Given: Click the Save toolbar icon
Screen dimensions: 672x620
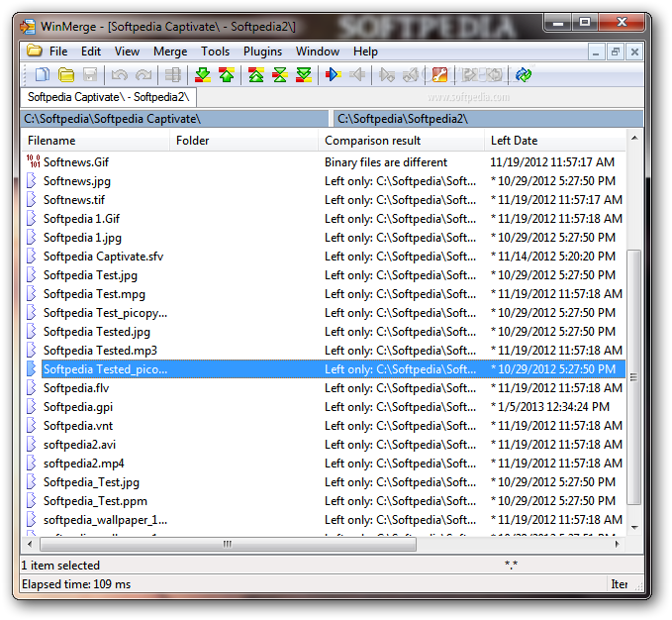Looking at the screenshot, I should [x=90, y=75].
